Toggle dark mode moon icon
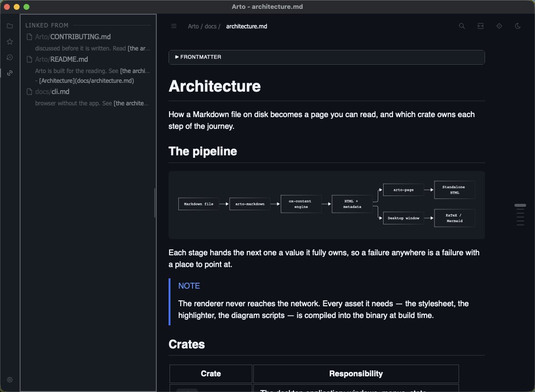 click(x=517, y=26)
